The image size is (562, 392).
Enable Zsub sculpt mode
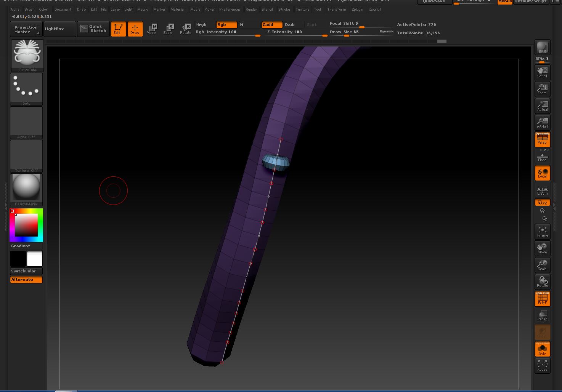click(x=294, y=25)
